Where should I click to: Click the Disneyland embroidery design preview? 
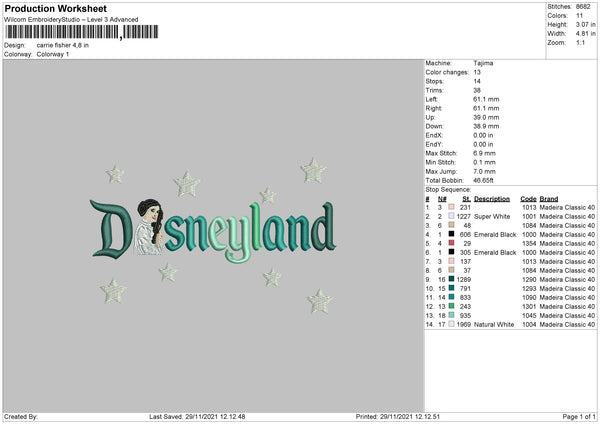click(x=213, y=236)
